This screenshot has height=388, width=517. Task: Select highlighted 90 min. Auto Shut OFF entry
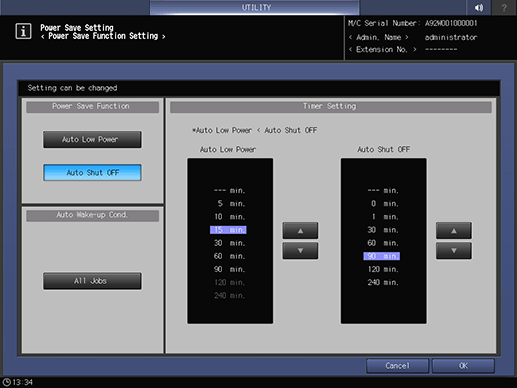(382, 256)
